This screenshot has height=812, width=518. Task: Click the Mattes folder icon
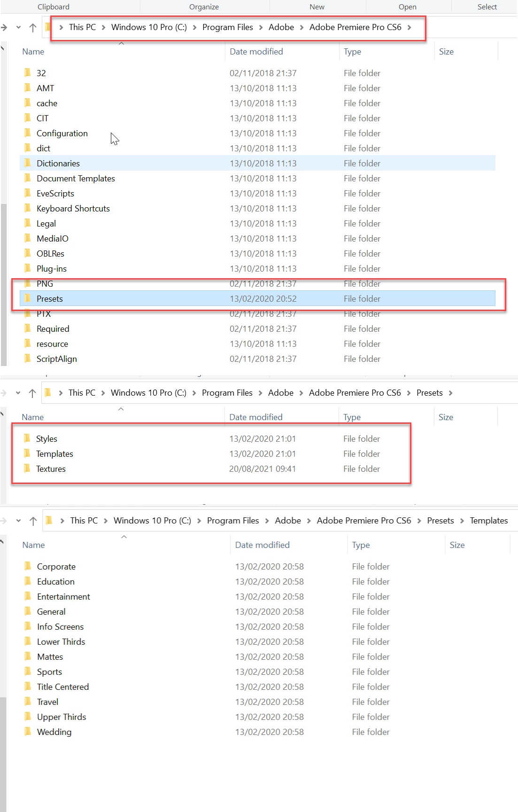click(x=28, y=656)
